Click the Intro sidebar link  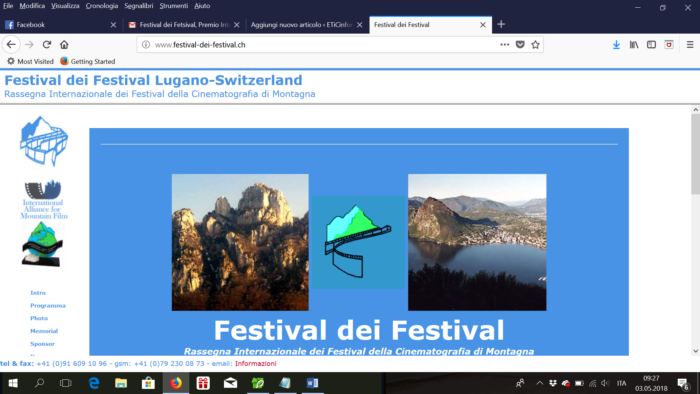point(38,293)
